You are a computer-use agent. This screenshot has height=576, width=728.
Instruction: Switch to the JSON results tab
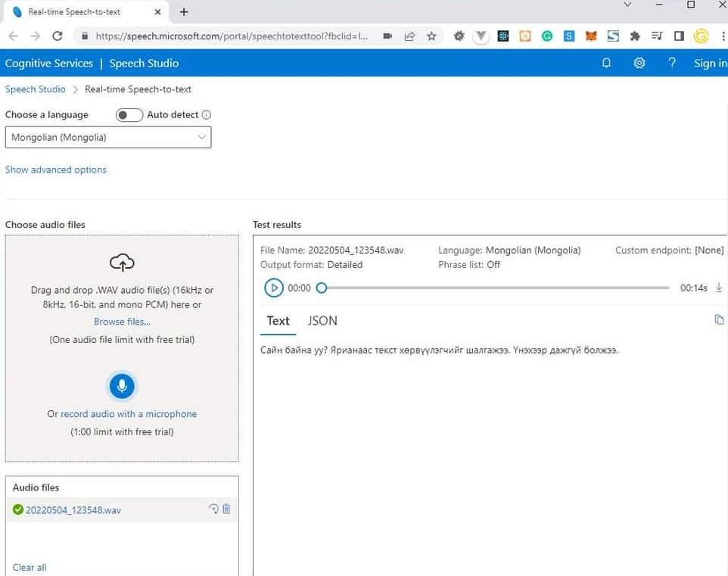click(x=322, y=321)
